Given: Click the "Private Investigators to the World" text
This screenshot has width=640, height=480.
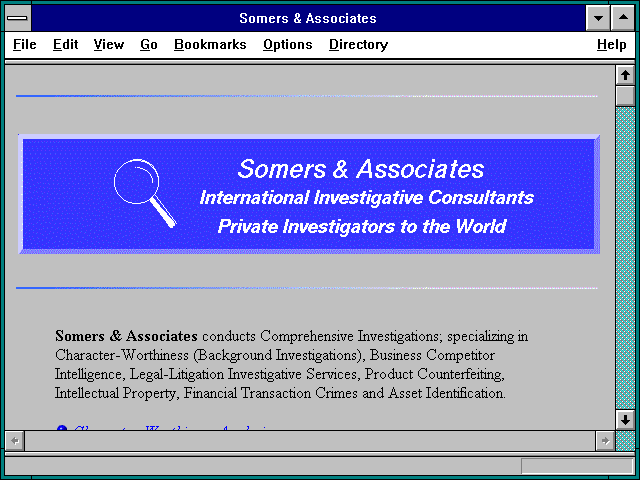Looking at the screenshot, I should point(362,226).
